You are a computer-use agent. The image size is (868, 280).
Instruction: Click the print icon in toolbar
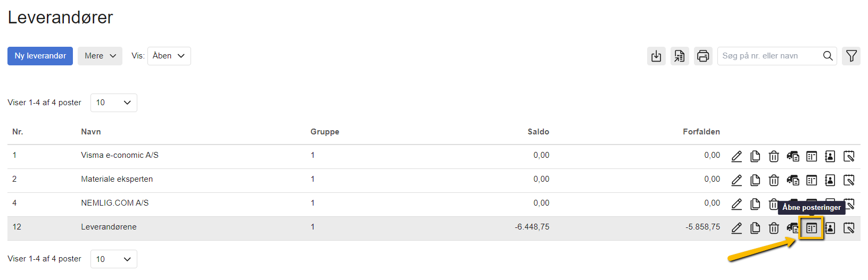703,56
